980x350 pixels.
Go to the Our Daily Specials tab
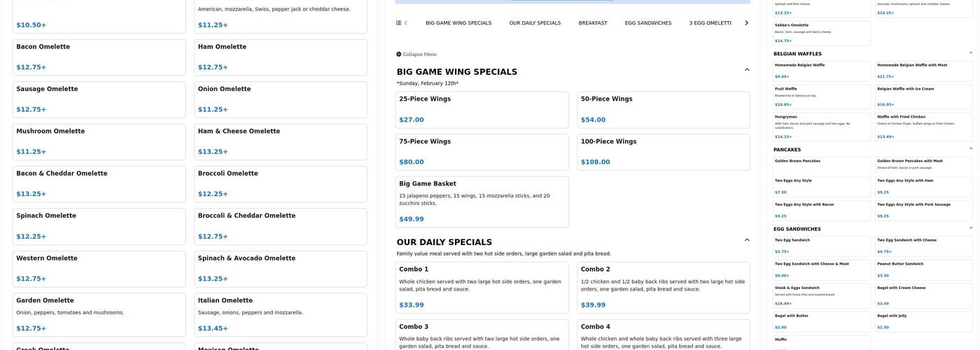coord(535,23)
